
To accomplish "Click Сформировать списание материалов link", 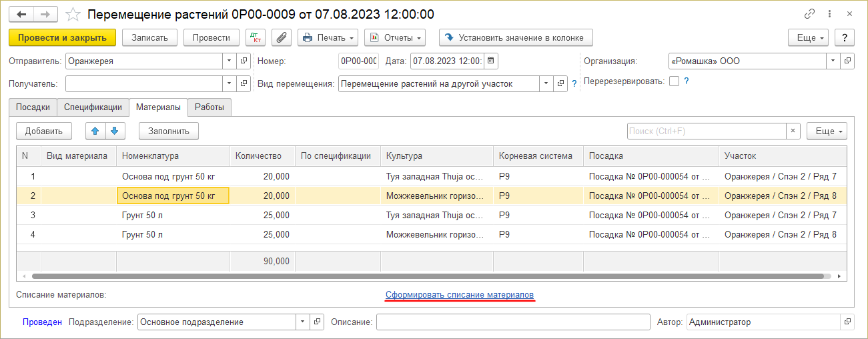I will pos(459,294).
